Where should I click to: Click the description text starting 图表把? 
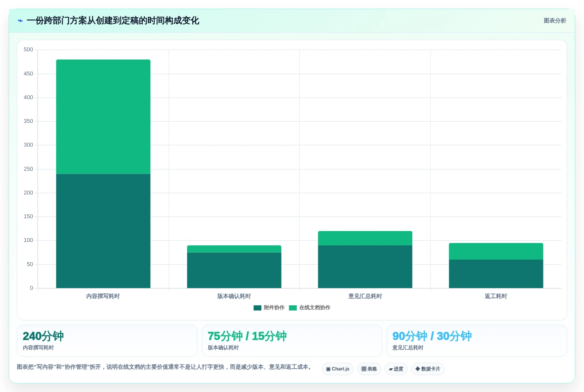coord(165,367)
